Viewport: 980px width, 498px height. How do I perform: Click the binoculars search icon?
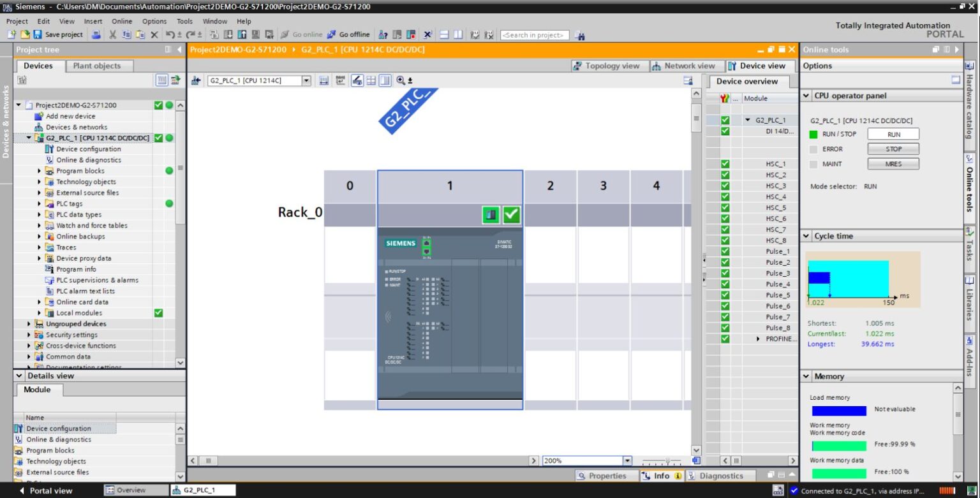tap(580, 35)
